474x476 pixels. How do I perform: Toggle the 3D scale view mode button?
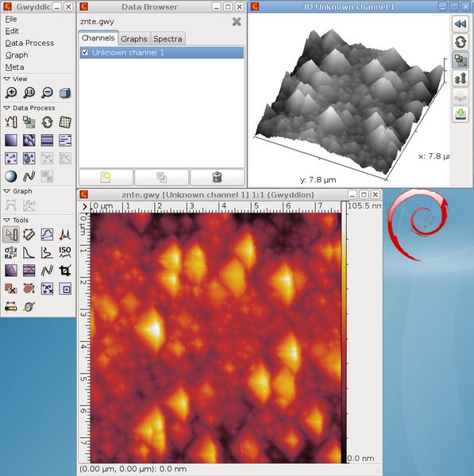[461, 60]
